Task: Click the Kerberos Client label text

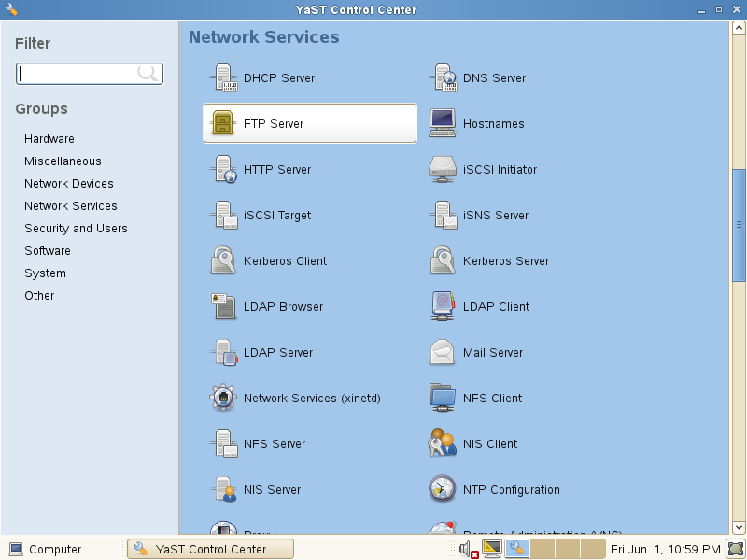Action: [286, 260]
